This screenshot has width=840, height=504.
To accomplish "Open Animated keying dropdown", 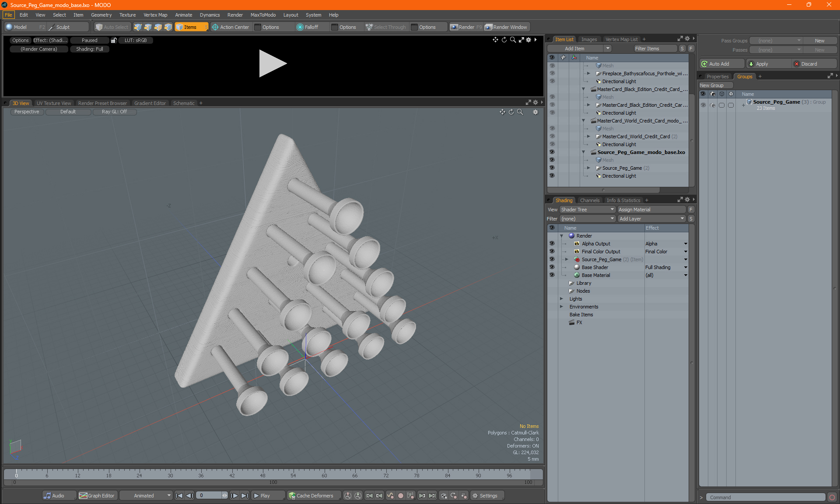I will click(146, 496).
